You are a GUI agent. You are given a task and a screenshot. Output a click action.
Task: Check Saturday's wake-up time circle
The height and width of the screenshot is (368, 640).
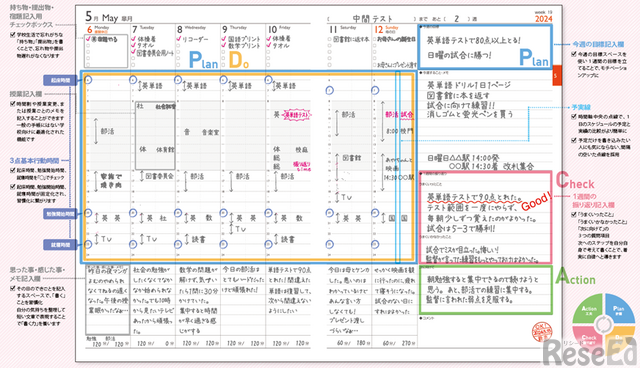pos(330,90)
